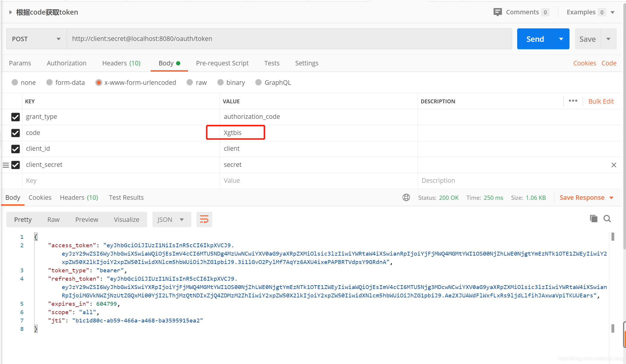Click the Comments speech bubble icon
This screenshot has height=364, width=626.
point(497,12)
